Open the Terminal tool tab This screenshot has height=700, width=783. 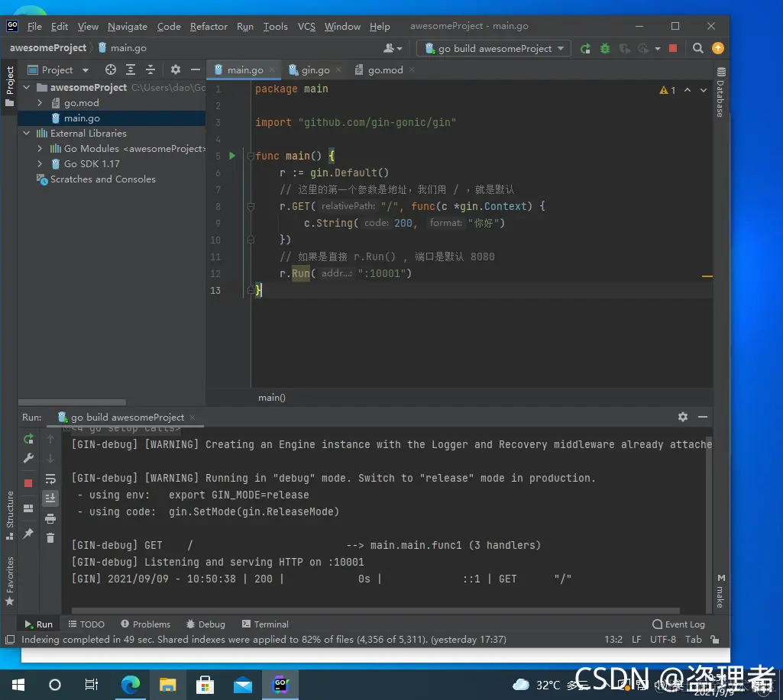click(265, 624)
